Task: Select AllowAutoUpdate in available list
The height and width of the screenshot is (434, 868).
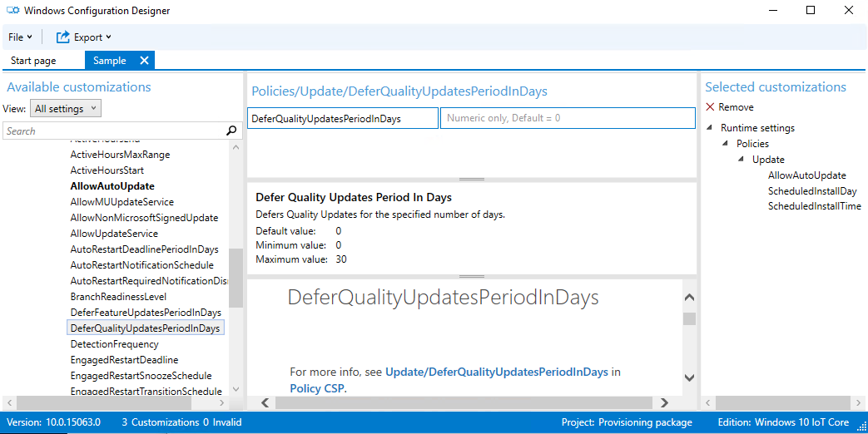Action: [112, 186]
